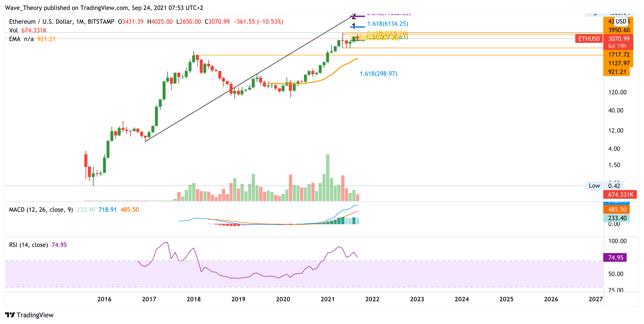Select the 1717.72 orange price tag
This screenshot has width=644, height=324.
point(619,55)
